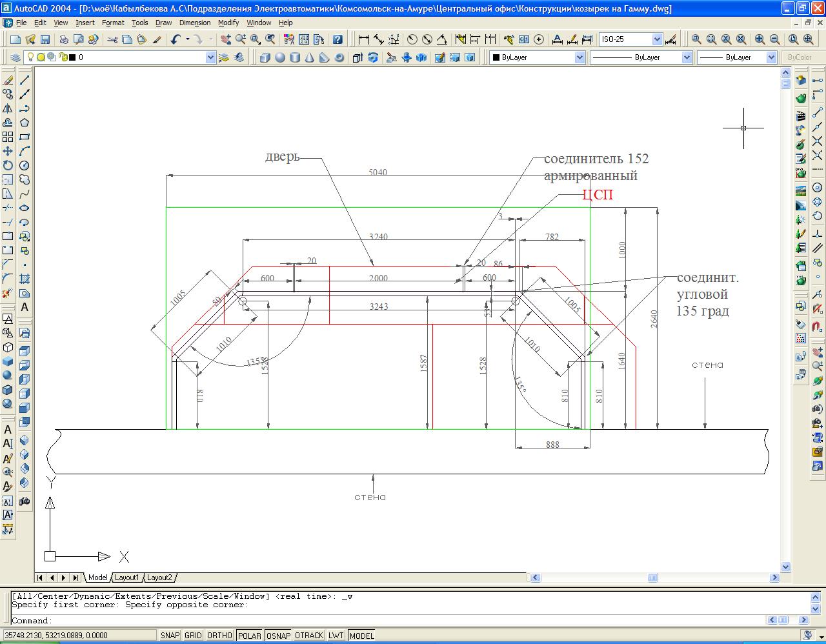
Task: Select the Mirror modify tool
Action: tap(8, 109)
